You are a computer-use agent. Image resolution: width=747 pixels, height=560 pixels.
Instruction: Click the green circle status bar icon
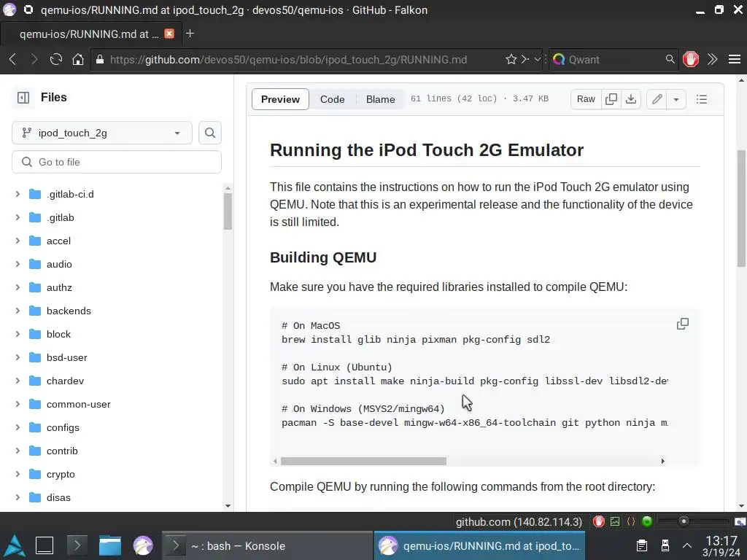pos(646,521)
